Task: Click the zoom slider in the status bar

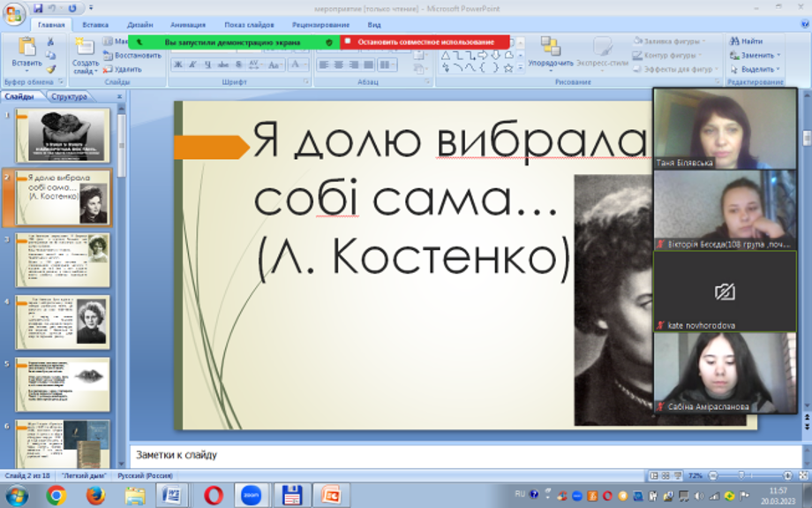Action: coord(740,475)
